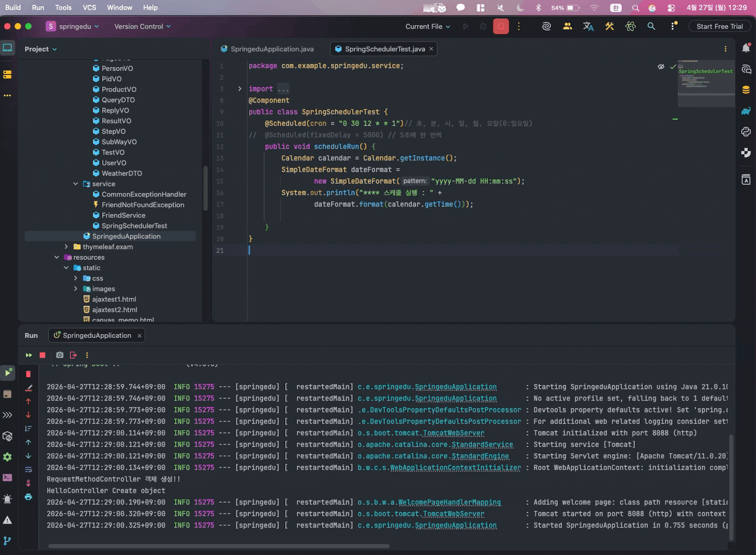Toggle the Run tool window button
This screenshot has height=555, width=756.
[7, 373]
